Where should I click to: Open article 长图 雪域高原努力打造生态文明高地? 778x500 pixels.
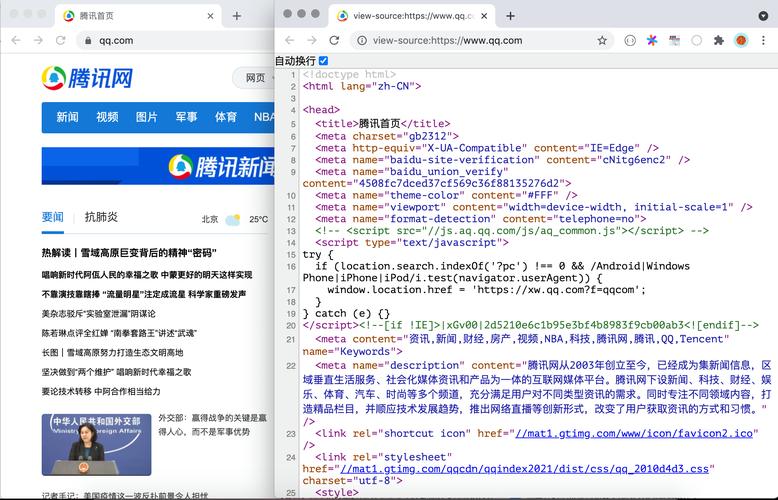point(113,353)
